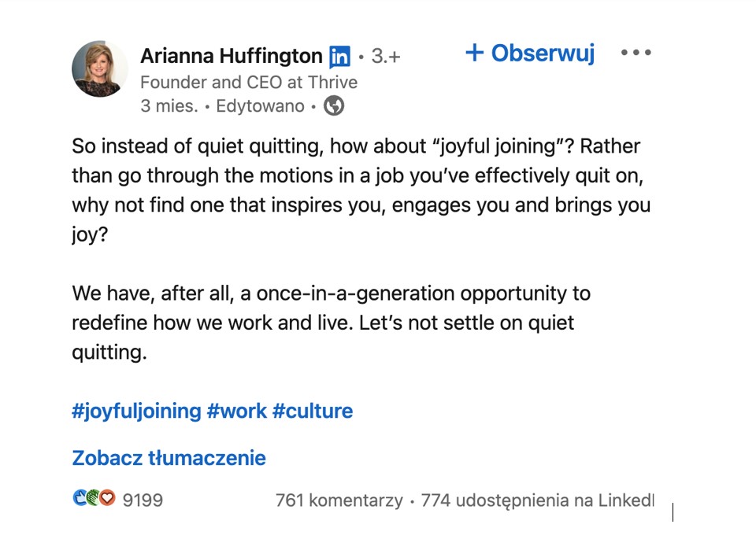
Task: Click the plus icon on Obserwuj
Action: pyautogui.click(x=474, y=53)
